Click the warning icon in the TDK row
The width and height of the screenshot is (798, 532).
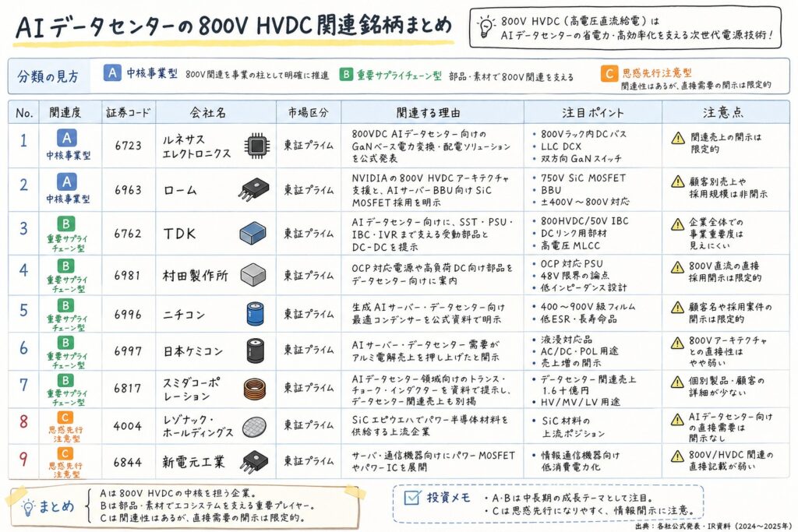click(677, 224)
